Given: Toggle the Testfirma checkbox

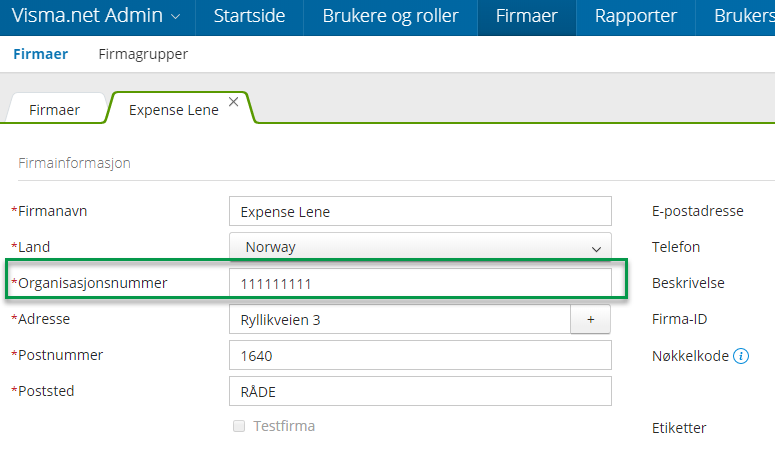Looking at the screenshot, I should pyautogui.click(x=239, y=426).
